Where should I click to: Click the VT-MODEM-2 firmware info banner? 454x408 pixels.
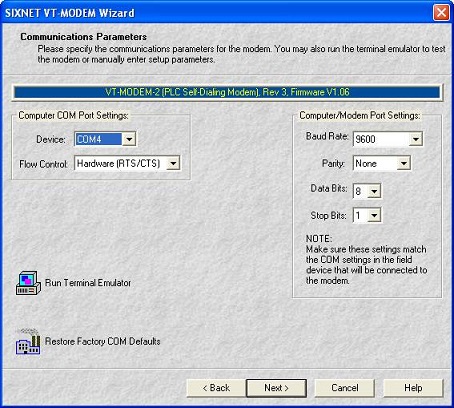pos(227,92)
